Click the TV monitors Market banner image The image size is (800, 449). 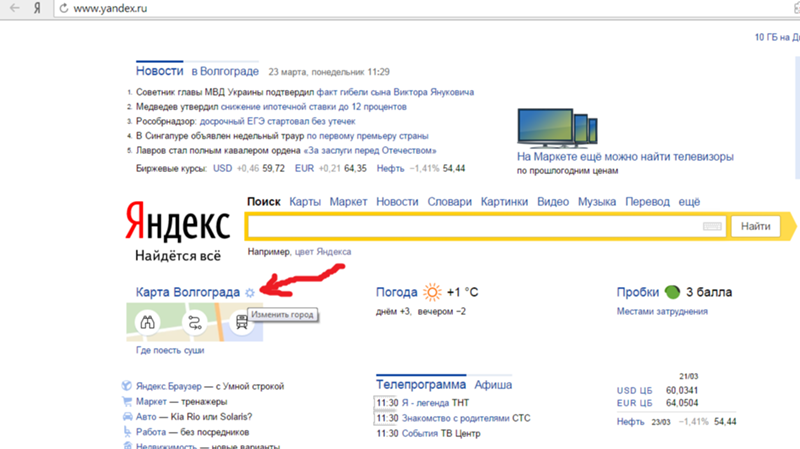(557, 127)
